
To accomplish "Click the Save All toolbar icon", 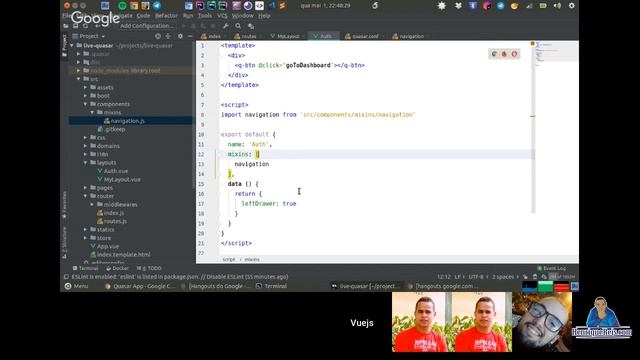I will pyautogui.click(x=76, y=26).
